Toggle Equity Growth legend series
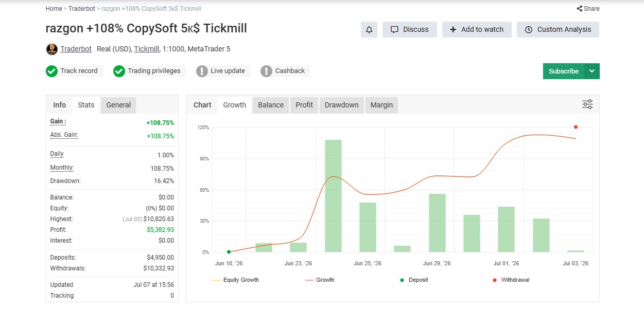Viewport: 644px width, 309px height. tap(236, 280)
